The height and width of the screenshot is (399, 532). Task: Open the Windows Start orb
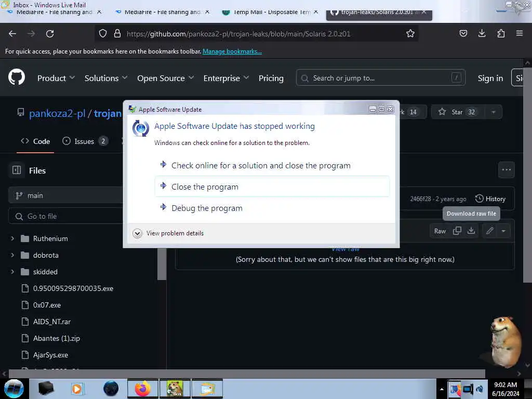coord(14,389)
